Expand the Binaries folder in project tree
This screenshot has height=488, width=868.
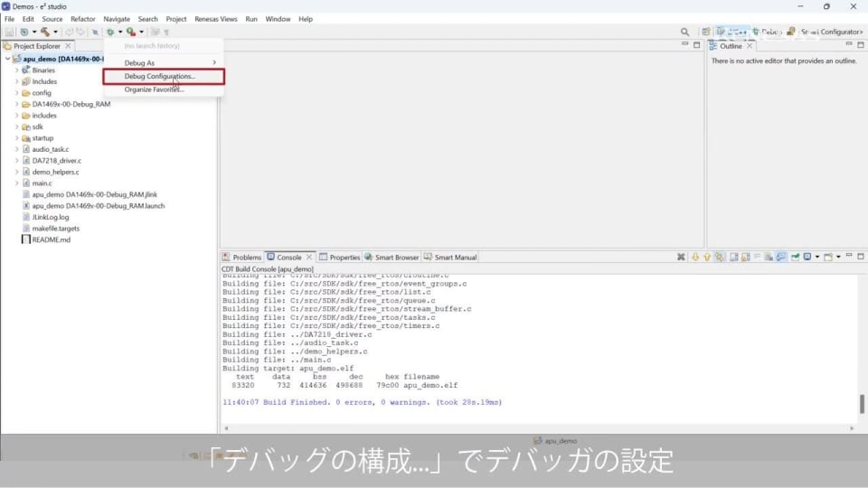coord(16,70)
